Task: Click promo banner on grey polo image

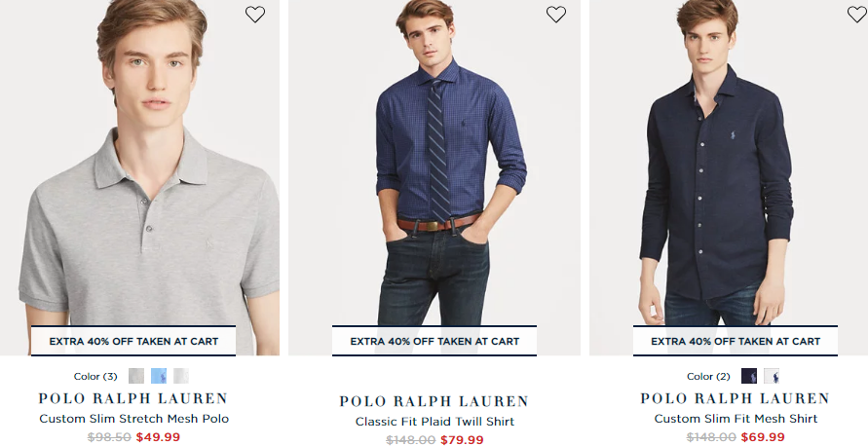Action: click(x=133, y=341)
